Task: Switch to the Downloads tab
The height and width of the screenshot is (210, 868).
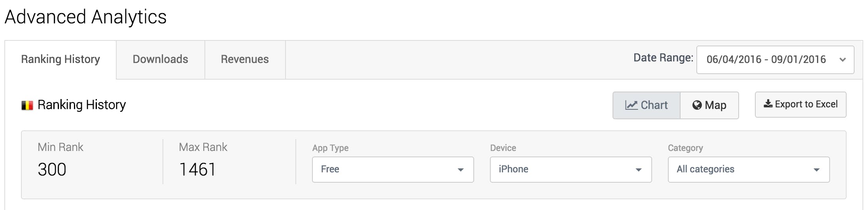Action: click(x=161, y=59)
